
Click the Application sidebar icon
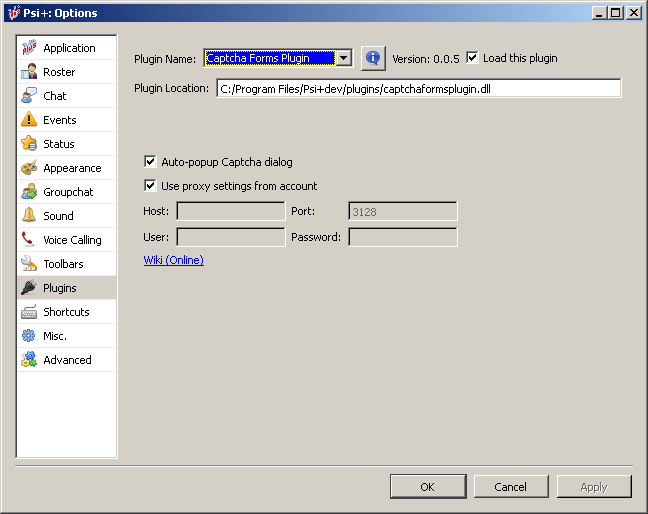[x=29, y=48]
